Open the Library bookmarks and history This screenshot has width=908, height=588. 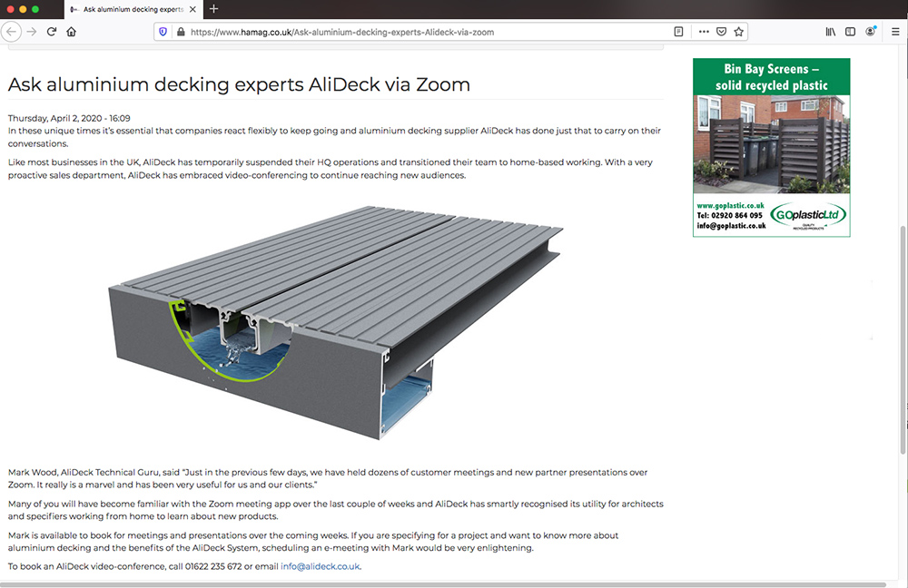pos(831,32)
